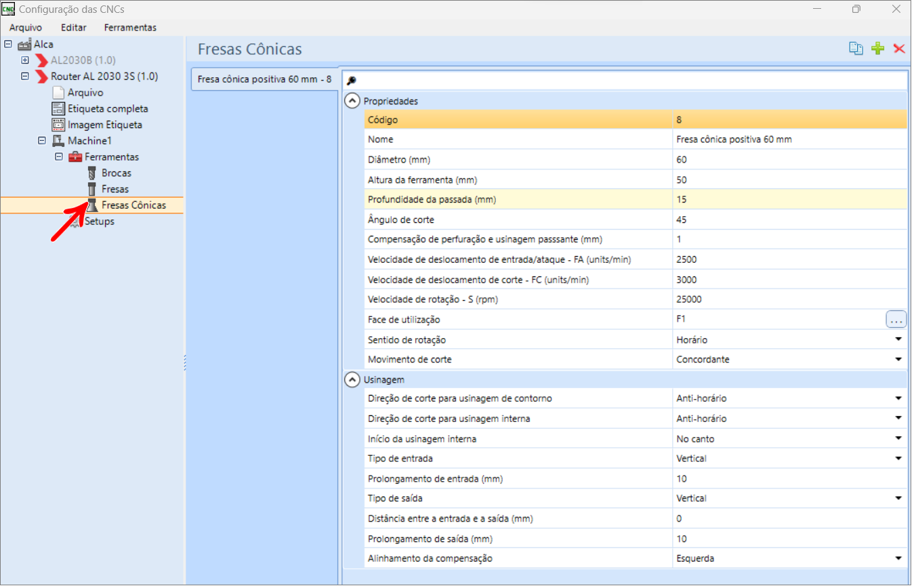Select Fresas tree item
The image size is (916, 588).
tap(115, 189)
